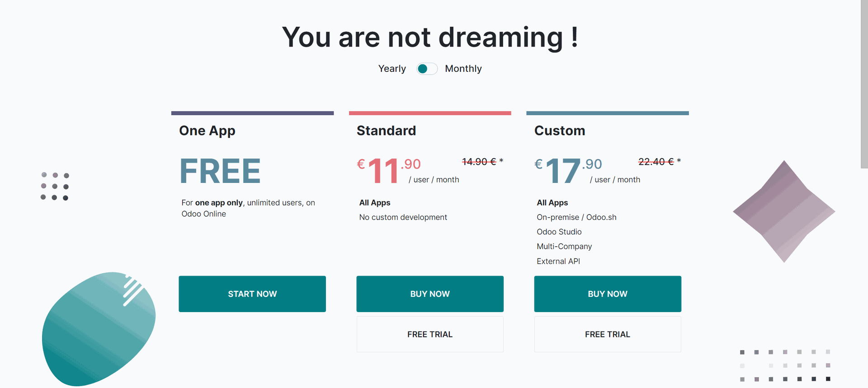Select the Monthly billing label

(x=463, y=69)
